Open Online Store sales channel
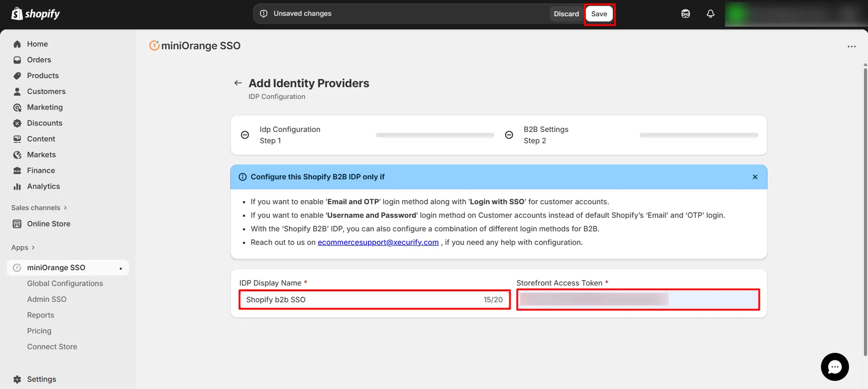The image size is (868, 389). tap(48, 224)
